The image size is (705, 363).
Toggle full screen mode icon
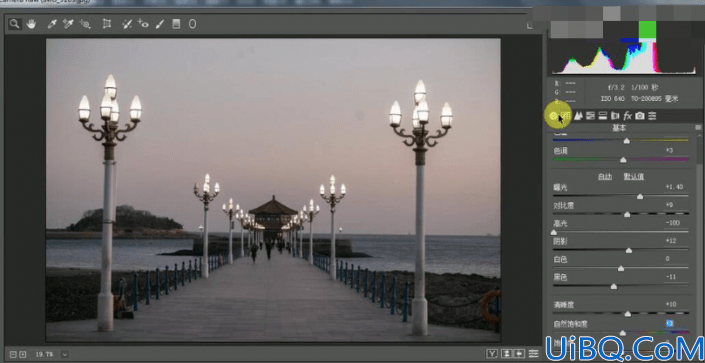pos(530,26)
